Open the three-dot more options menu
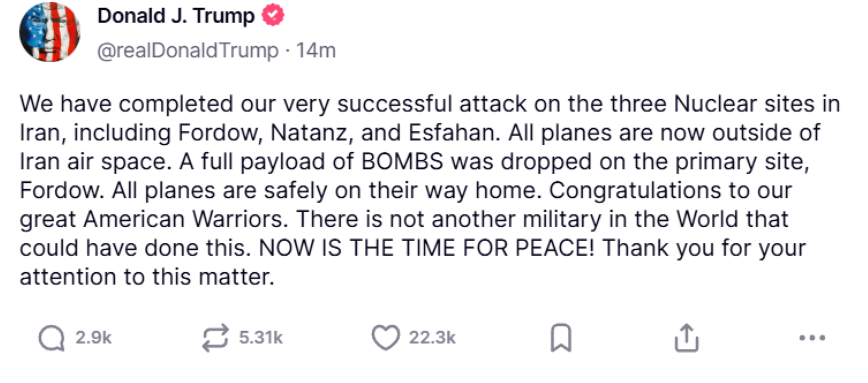This screenshot has width=868, height=383. (x=813, y=337)
